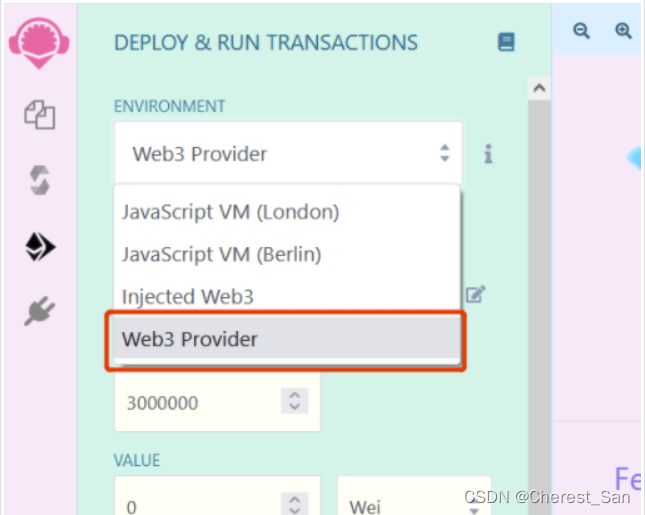Expand the Environment dropdown
This screenshot has width=645, height=515.
point(288,154)
